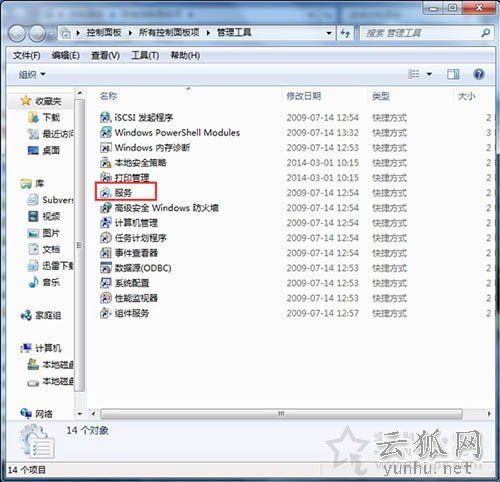Screen dimensions: 500x482
Task: Open 桌面 in the sidebar
Action: [x=44, y=151]
